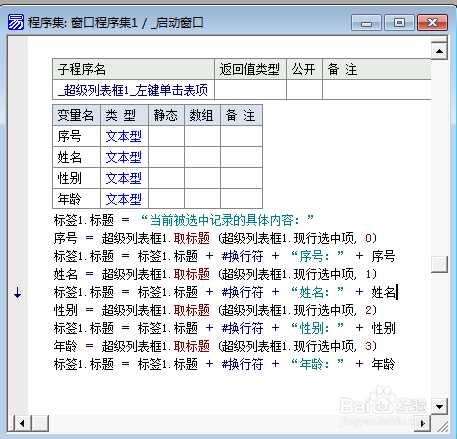The height and width of the screenshot is (439, 457).
Task: Click the 文本型 type of variable 序号
Action: [124, 136]
